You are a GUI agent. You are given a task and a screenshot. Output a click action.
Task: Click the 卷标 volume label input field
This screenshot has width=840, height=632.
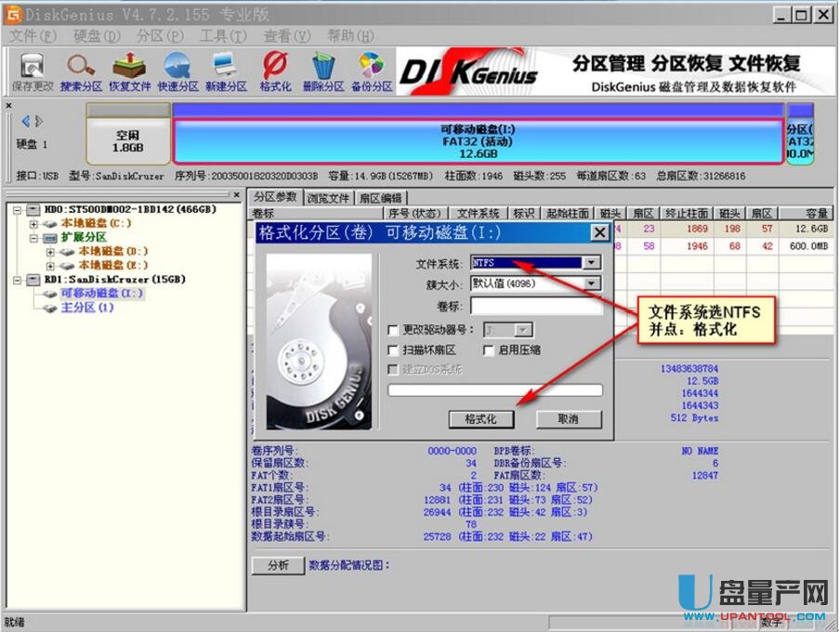(x=535, y=306)
